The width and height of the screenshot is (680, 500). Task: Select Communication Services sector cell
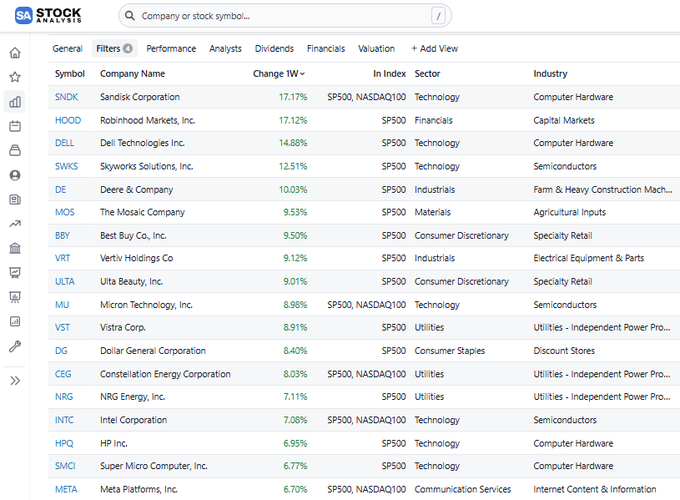[x=463, y=489]
